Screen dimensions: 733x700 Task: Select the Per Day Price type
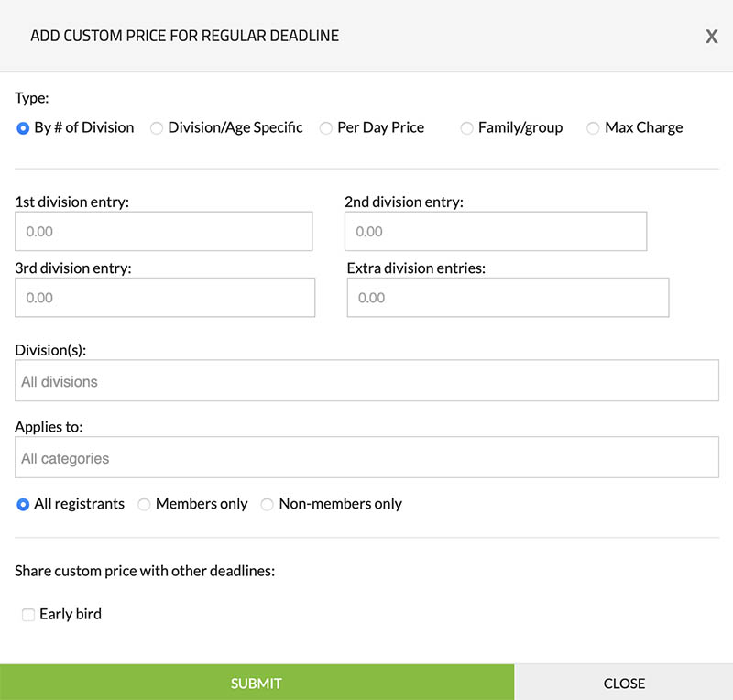point(326,128)
